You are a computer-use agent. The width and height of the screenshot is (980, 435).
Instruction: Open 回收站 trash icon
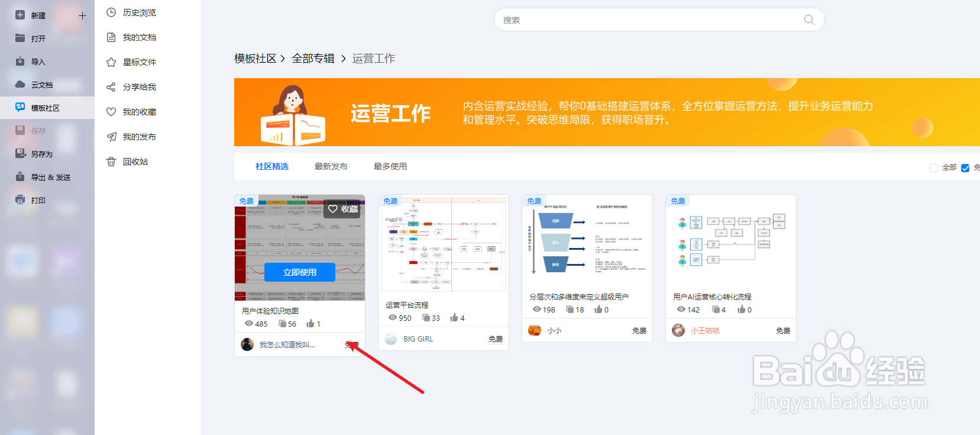[x=111, y=162]
